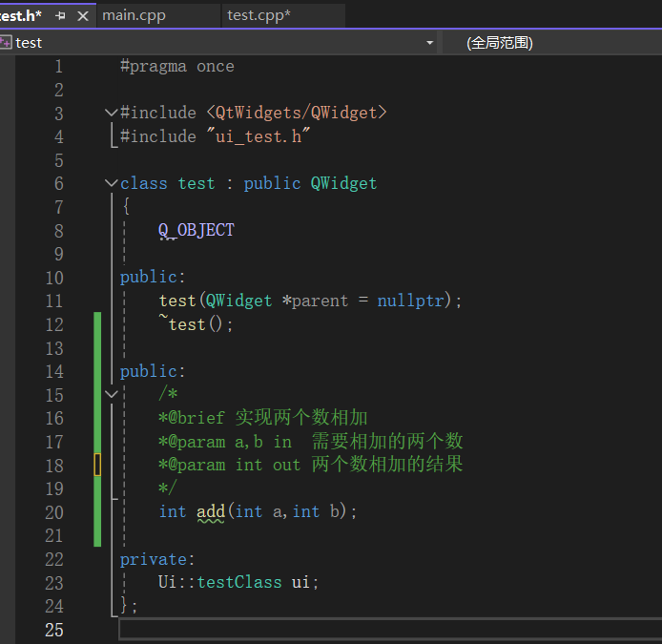The image size is (662, 644).
Task: Click testClass in the Ui member declaration
Action: click(239, 582)
